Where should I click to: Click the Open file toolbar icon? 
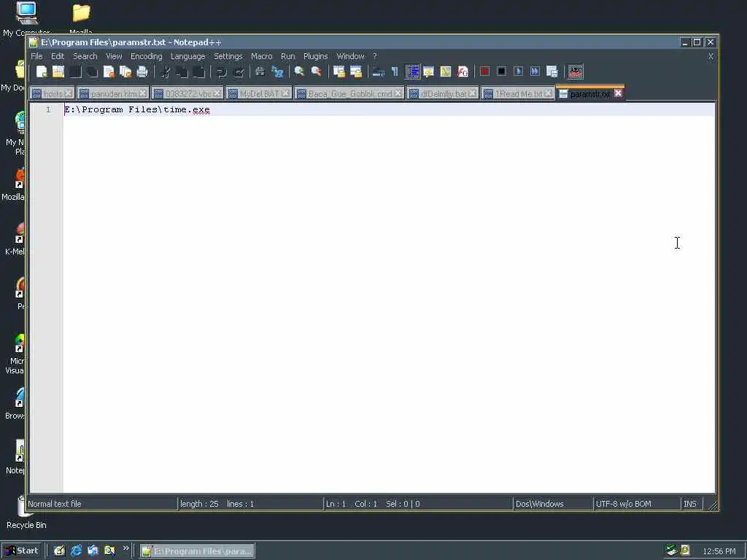58,71
